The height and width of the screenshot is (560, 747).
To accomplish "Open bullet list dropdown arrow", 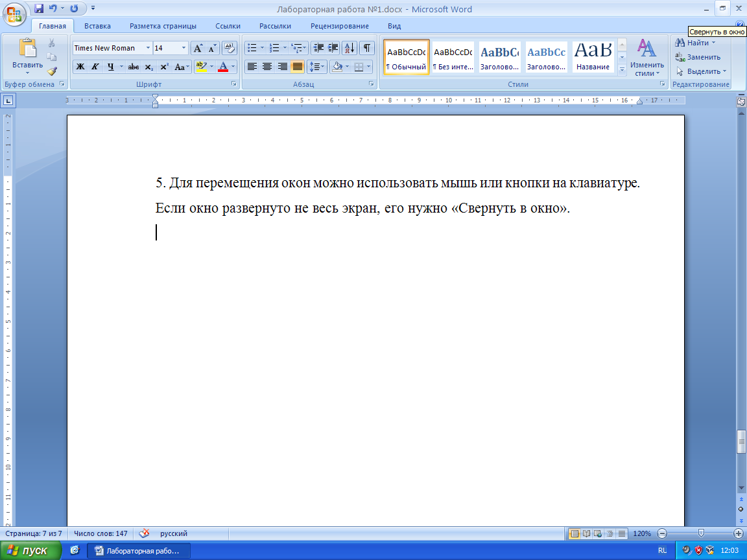I will coord(262,48).
